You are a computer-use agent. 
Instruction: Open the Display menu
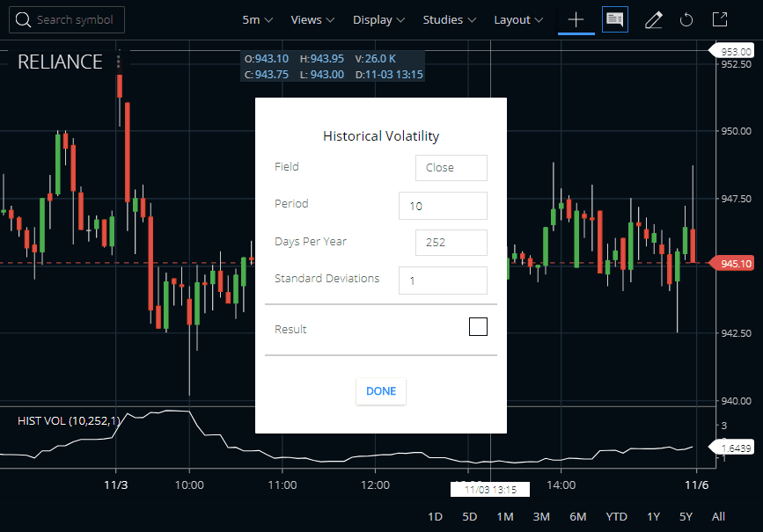click(378, 18)
